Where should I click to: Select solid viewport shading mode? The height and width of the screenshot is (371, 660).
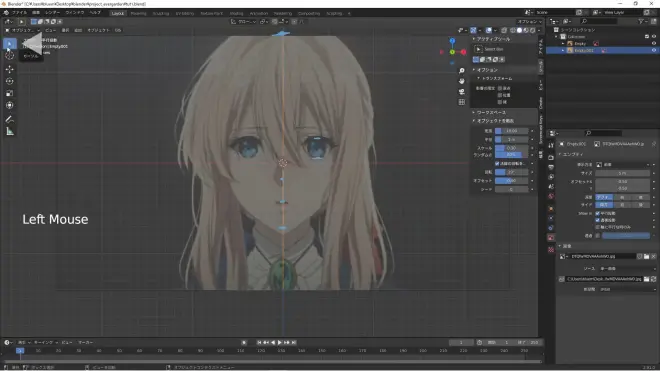click(x=519, y=30)
